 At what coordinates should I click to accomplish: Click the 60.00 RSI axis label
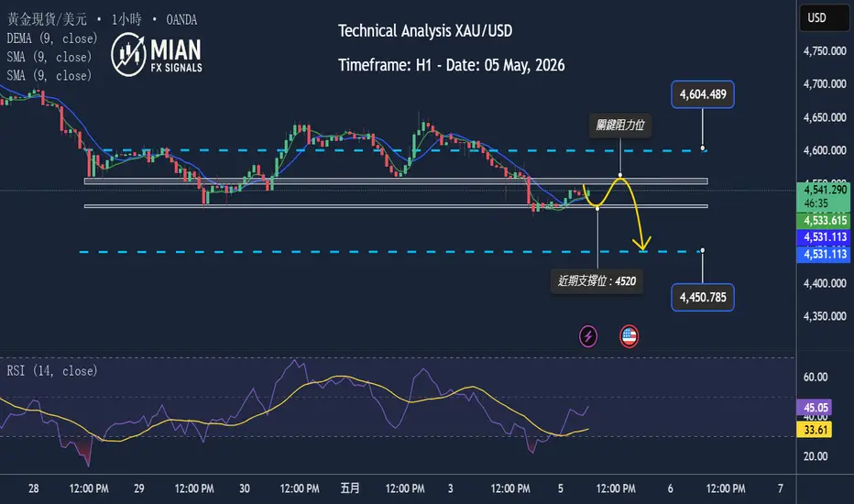815,377
